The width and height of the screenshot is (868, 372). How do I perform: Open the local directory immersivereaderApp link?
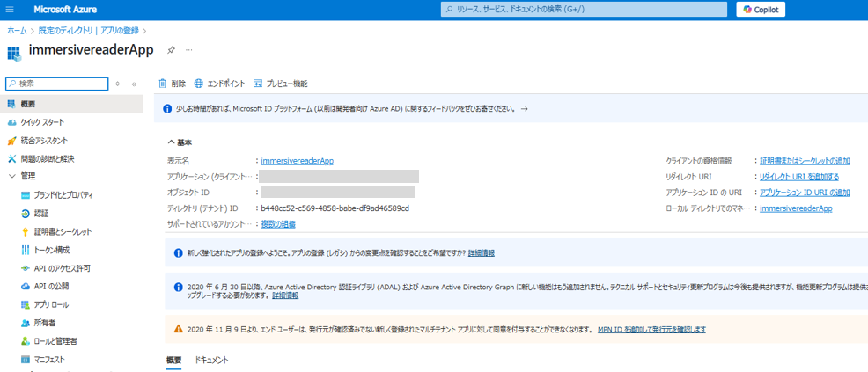pos(797,208)
